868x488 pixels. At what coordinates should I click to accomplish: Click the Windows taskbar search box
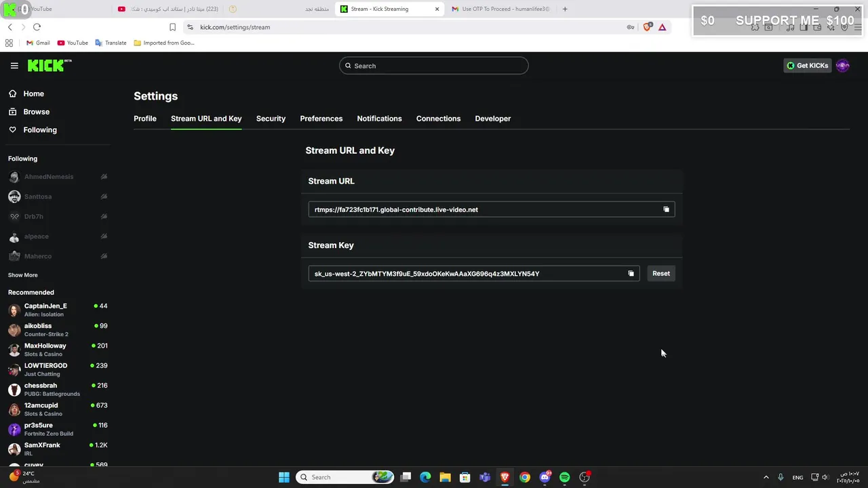[346, 477]
